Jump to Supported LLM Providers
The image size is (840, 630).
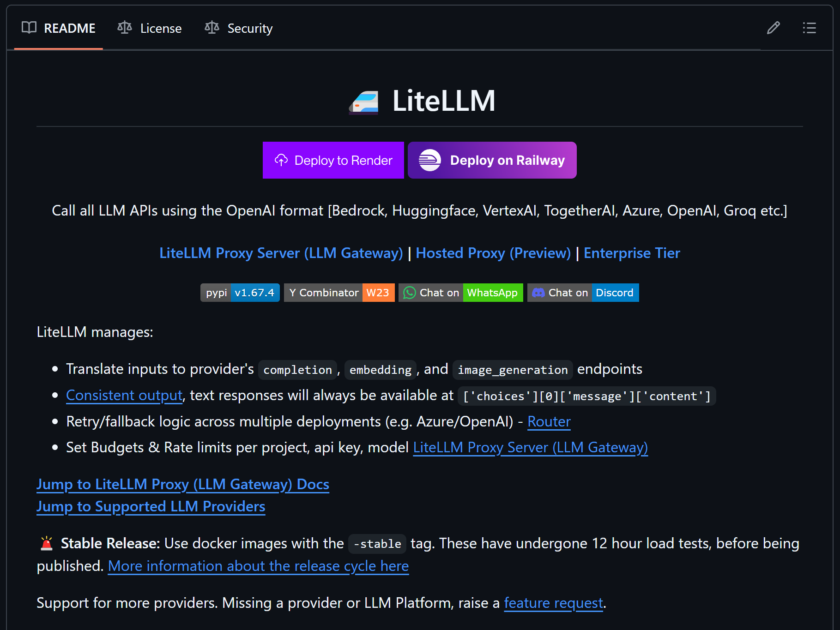pyautogui.click(x=151, y=507)
